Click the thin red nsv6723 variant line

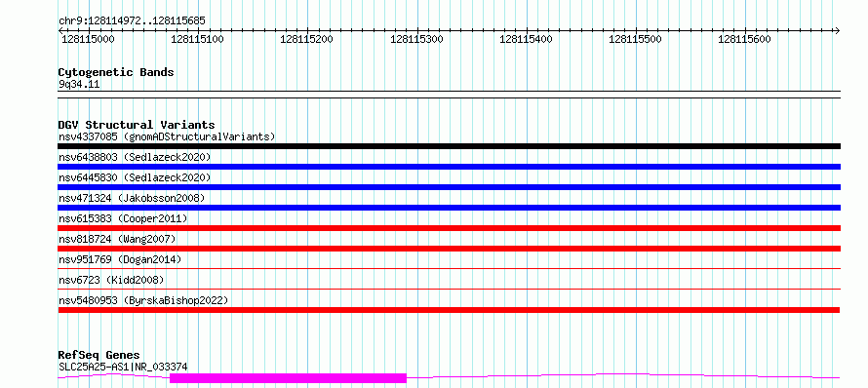pos(449,289)
